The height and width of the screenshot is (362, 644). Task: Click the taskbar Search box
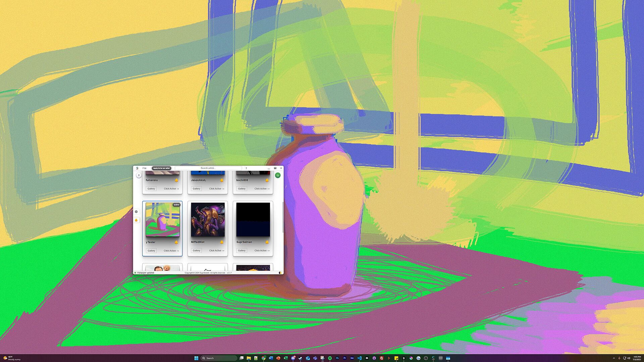pyautogui.click(x=219, y=358)
